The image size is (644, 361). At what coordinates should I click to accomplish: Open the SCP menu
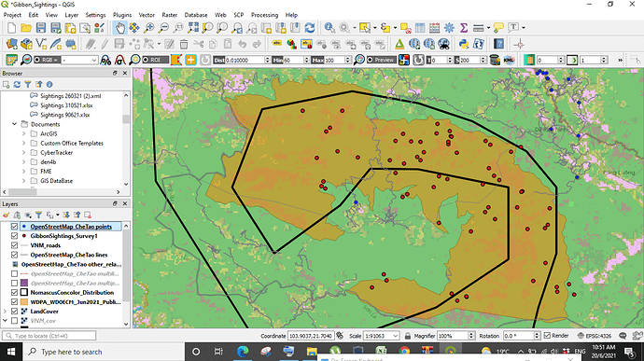(x=239, y=15)
